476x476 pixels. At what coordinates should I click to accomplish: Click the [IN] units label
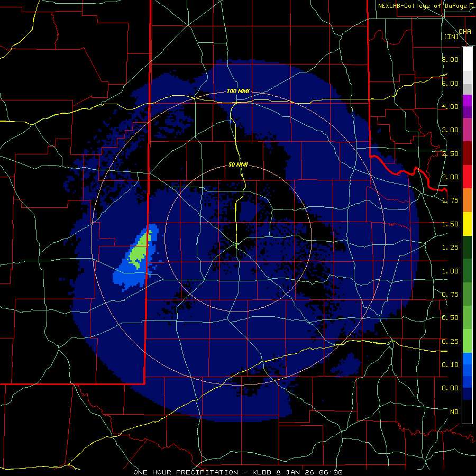(x=451, y=36)
